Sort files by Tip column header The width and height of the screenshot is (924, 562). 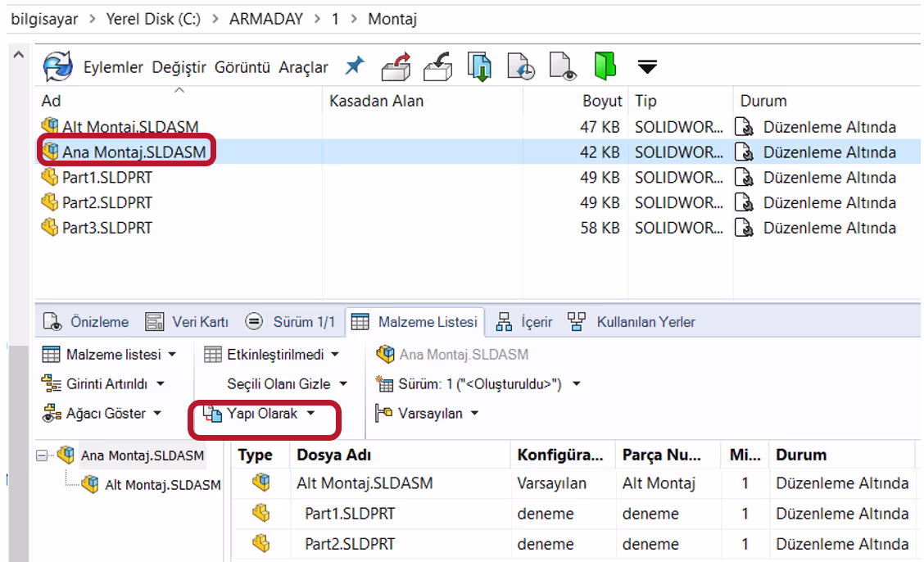(645, 101)
